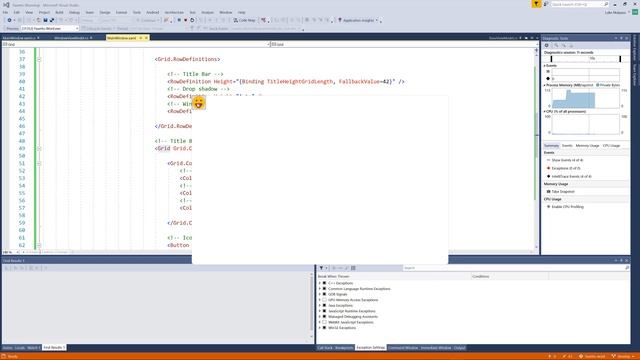Viewport: 640px width, 360px height.
Task: Switch to the Call Stack tab
Action: click(325, 348)
